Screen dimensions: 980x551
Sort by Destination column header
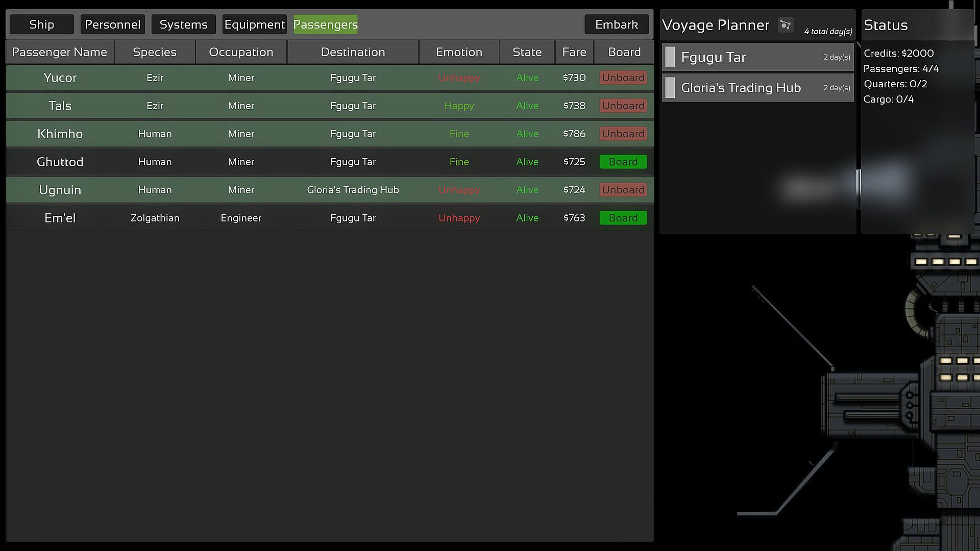coord(353,52)
